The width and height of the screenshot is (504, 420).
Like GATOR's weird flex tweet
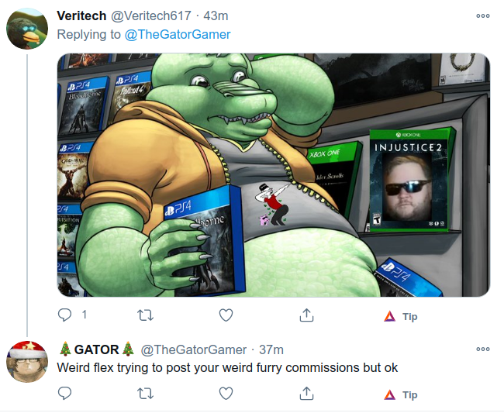click(x=226, y=394)
